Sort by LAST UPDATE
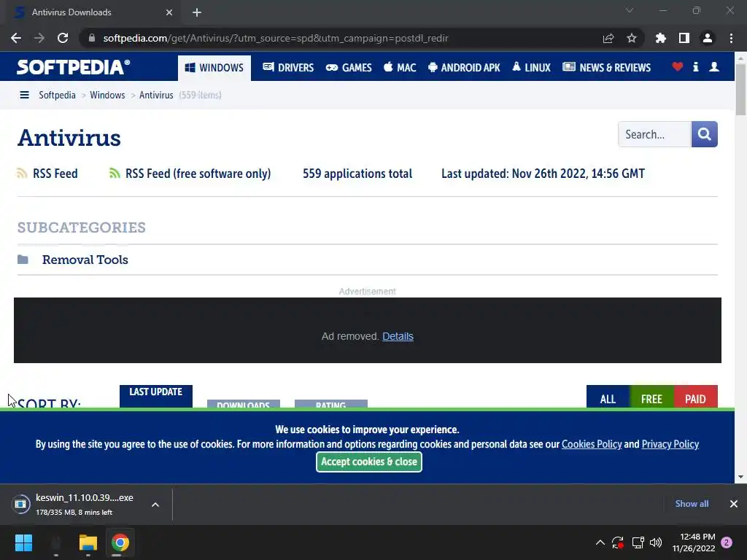 point(156,396)
